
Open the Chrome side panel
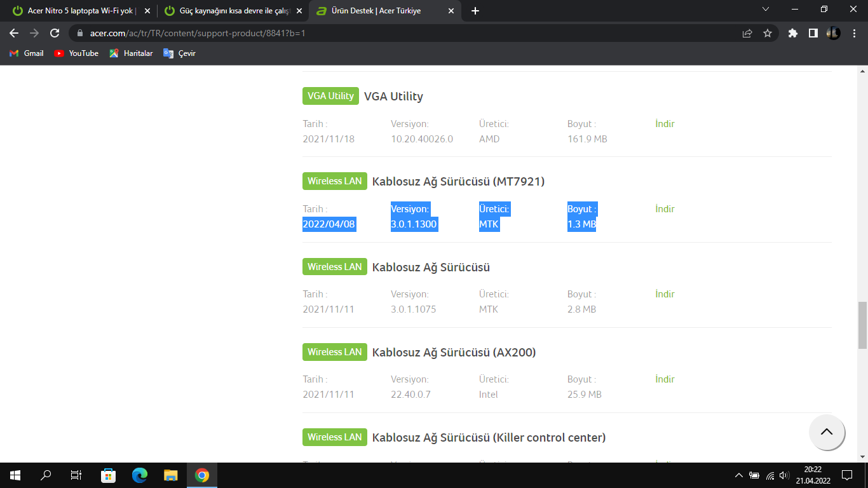813,33
